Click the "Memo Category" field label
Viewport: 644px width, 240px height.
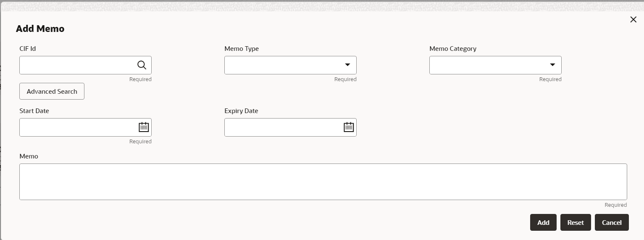453,49
